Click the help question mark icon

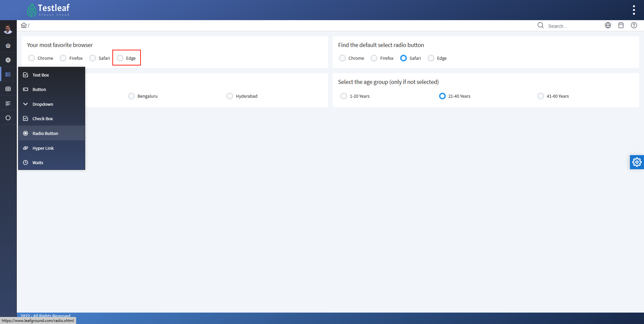pyautogui.click(x=634, y=25)
